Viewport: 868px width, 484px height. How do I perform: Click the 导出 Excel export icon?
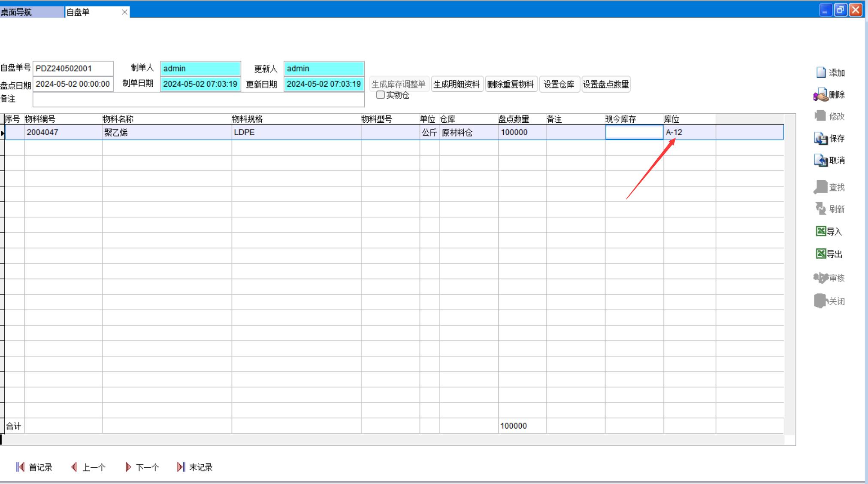pos(828,254)
